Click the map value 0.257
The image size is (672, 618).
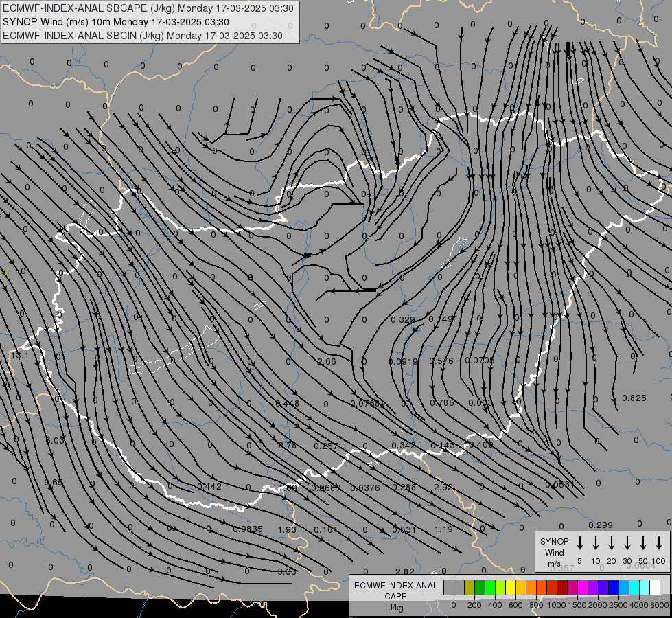326,446
